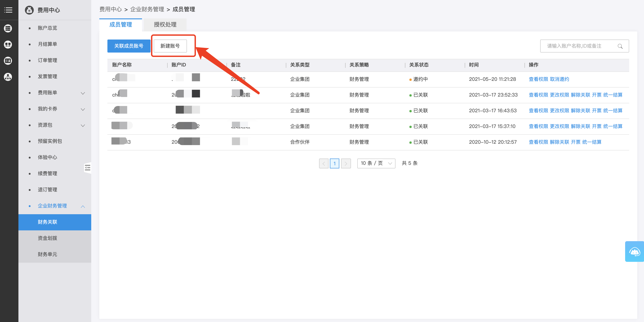Image resolution: width=644 pixels, height=322 pixels.
Task: Open 资金划拨 in the sidebar
Action: tap(47, 238)
